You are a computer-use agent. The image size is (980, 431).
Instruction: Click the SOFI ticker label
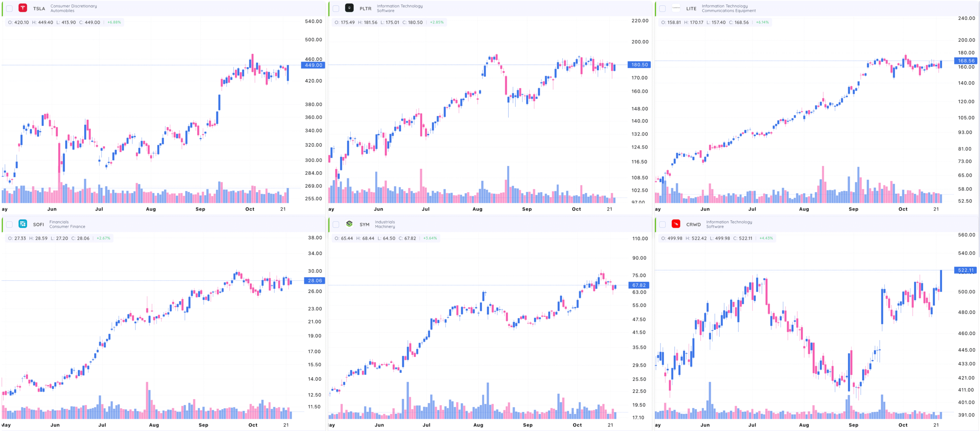tap(38, 224)
